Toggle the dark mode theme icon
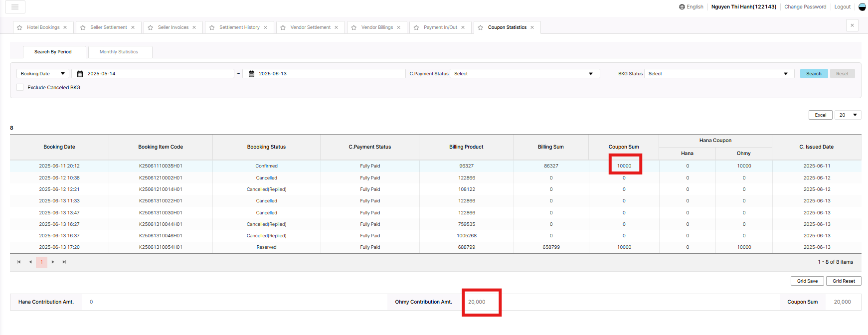 point(862,7)
